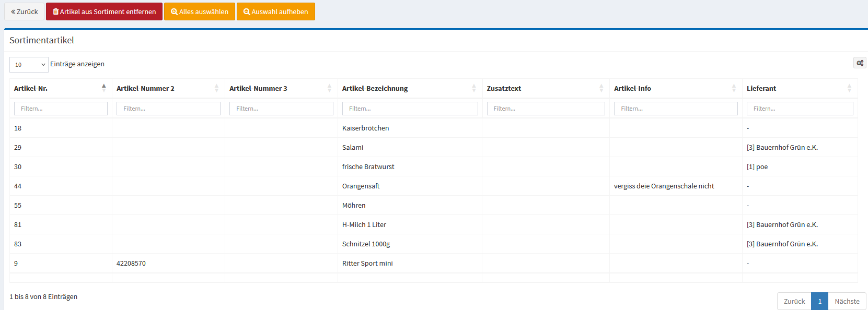Select page 1 in pagination

click(x=819, y=301)
